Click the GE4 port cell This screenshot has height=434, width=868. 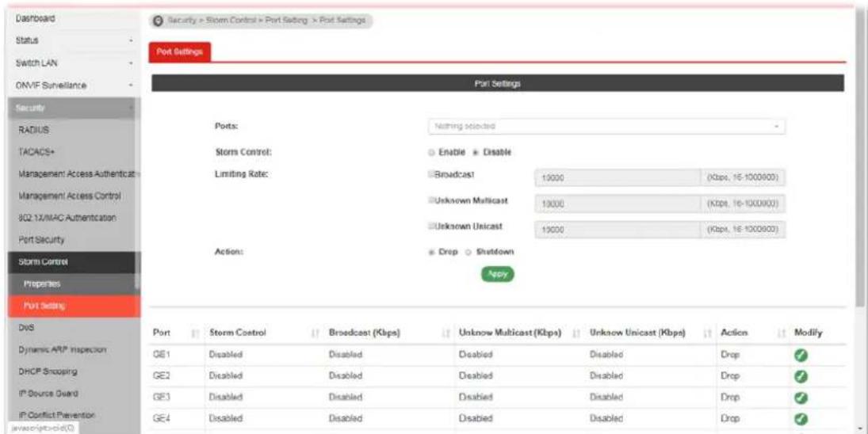(x=177, y=419)
